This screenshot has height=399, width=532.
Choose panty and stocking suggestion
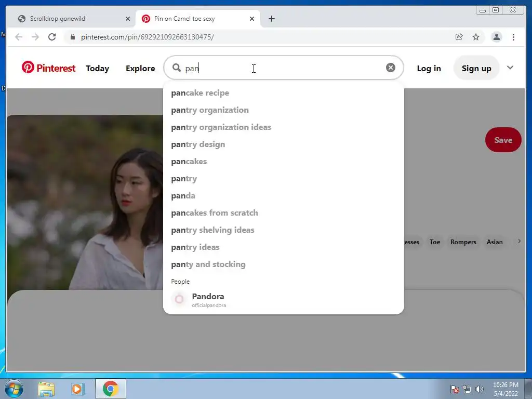(283, 264)
